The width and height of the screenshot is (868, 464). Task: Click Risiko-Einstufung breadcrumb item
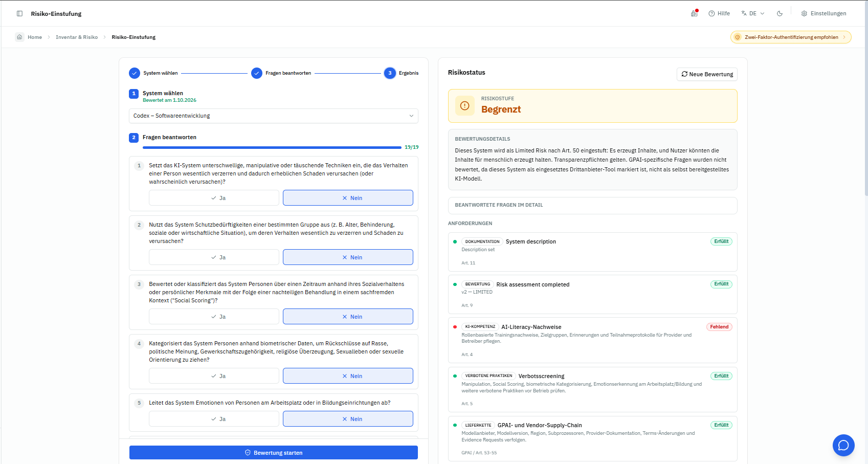pyautogui.click(x=133, y=37)
